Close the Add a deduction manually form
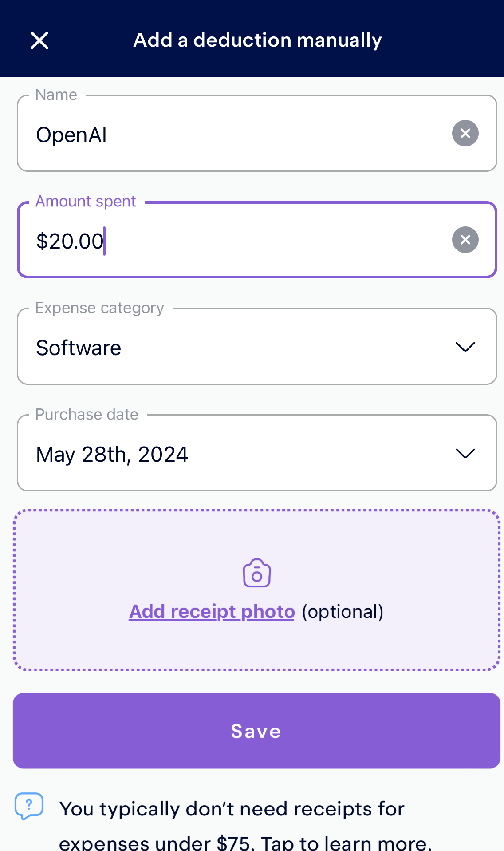Viewport: 504px width, 851px height. coord(39,40)
